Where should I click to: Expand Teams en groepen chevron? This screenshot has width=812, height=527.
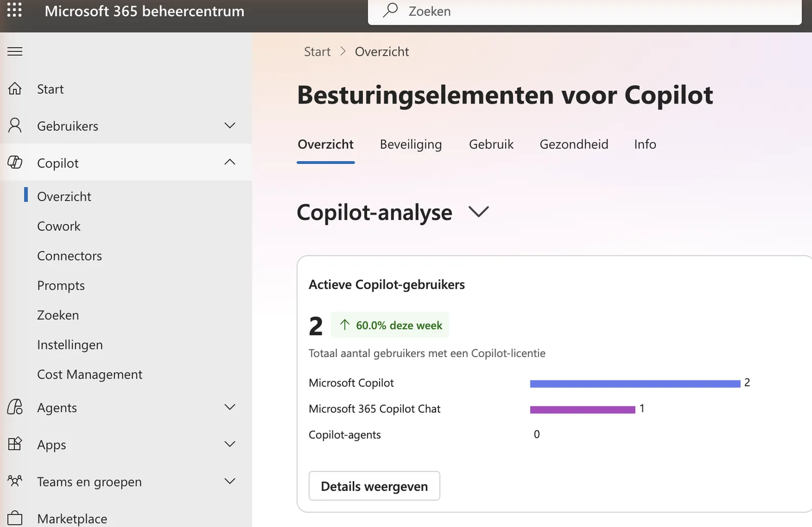click(230, 481)
